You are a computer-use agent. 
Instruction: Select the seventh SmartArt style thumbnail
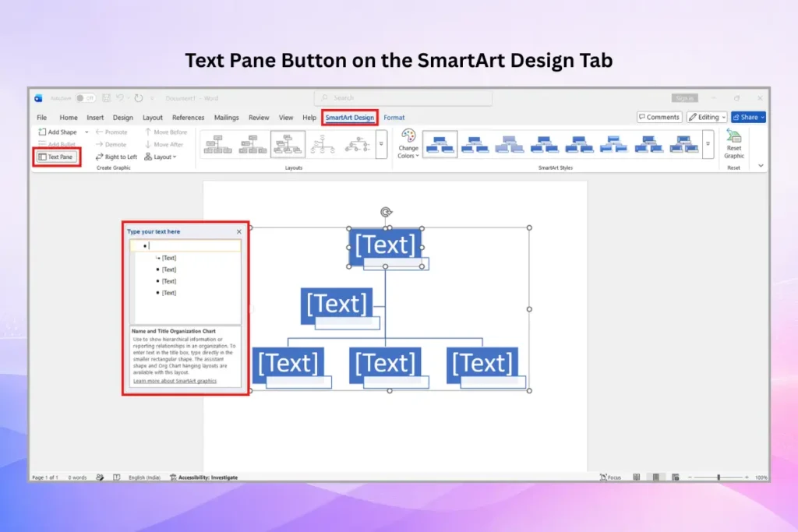pos(648,144)
